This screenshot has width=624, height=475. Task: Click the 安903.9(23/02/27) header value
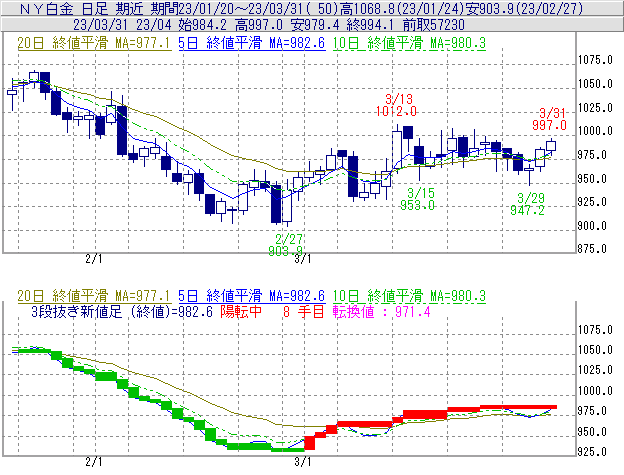click(524, 9)
